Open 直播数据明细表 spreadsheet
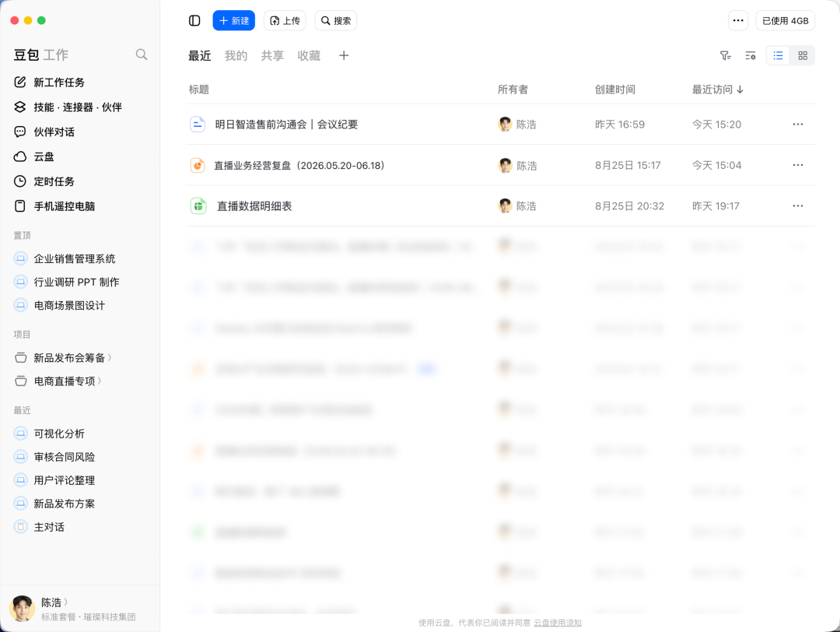 (254, 206)
